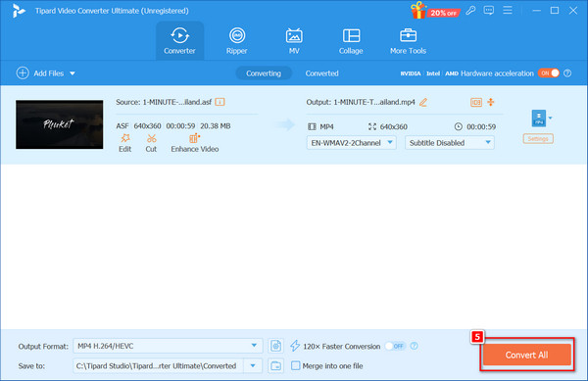Switch to the Converted tab
The width and height of the screenshot is (588, 381).
tap(321, 73)
